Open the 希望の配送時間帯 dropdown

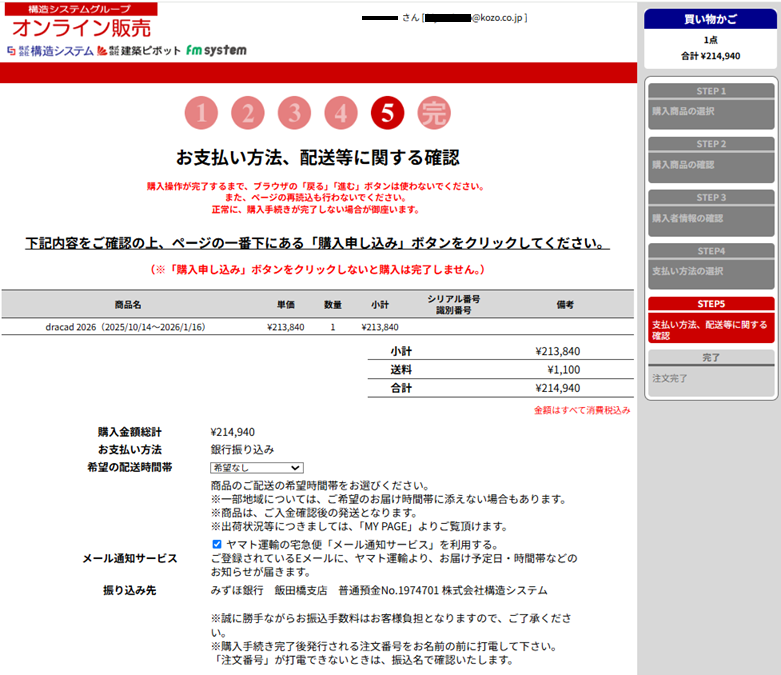(256, 467)
